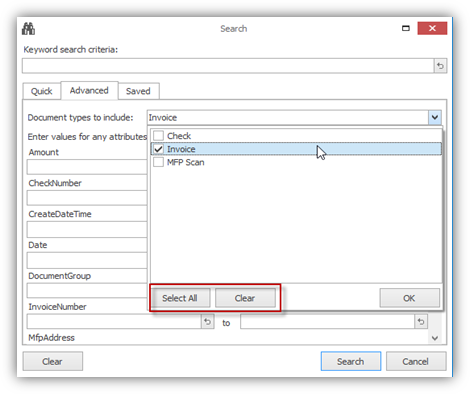Viewport: 470px width, 394px height.
Task: Click the 'Keyword search criteria:' label
Action: tap(71, 50)
